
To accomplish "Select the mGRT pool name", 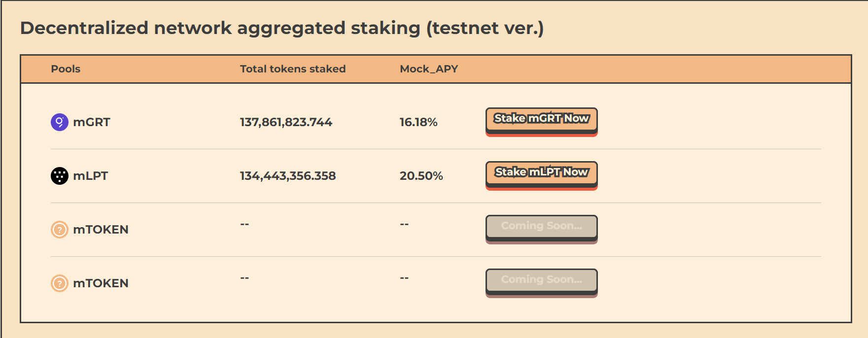I will pyautogui.click(x=92, y=122).
